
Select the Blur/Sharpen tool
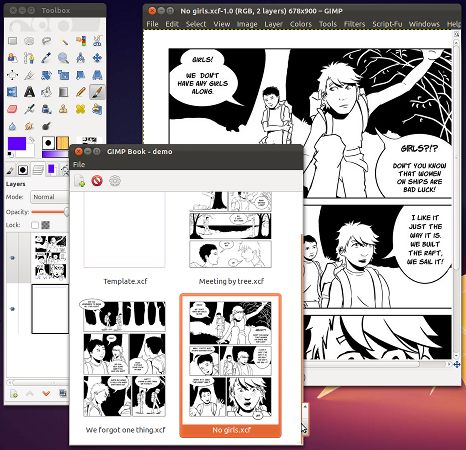[x=13, y=126]
